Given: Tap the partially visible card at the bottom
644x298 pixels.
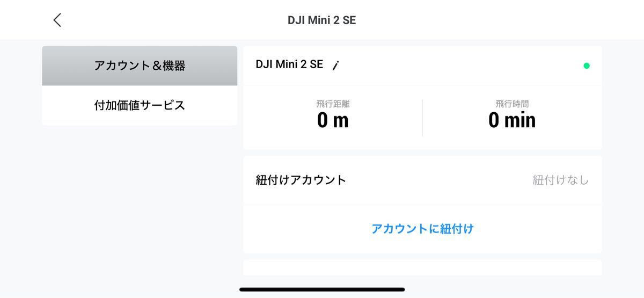Looking at the screenshot, I should pyautogui.click(x=422, y=268).
